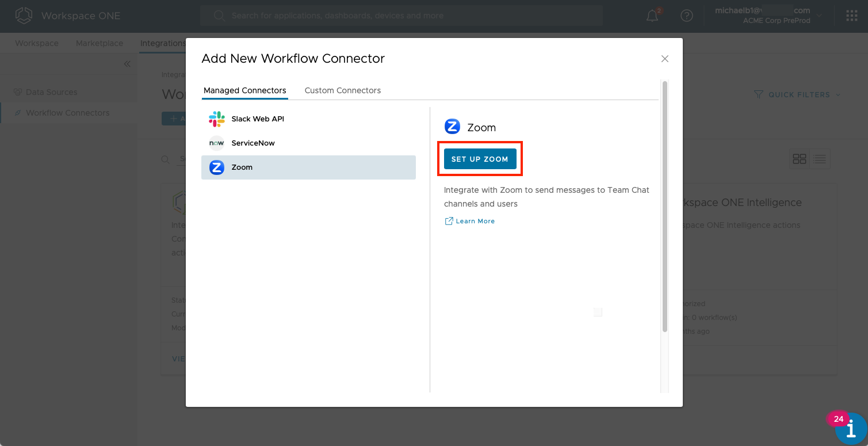Image resolution: width=868 pixels, height=446 pixels.
Task: Open the Managed Connectors tab
Action: pyautogui.click(x=244, y=90)
